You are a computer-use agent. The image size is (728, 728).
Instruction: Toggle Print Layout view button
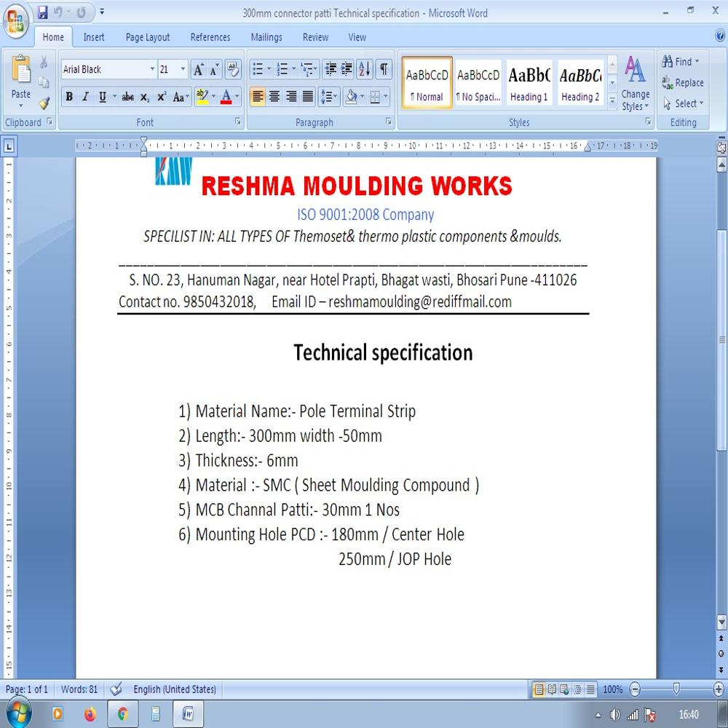pyautogui.click(x=539, y=689)
